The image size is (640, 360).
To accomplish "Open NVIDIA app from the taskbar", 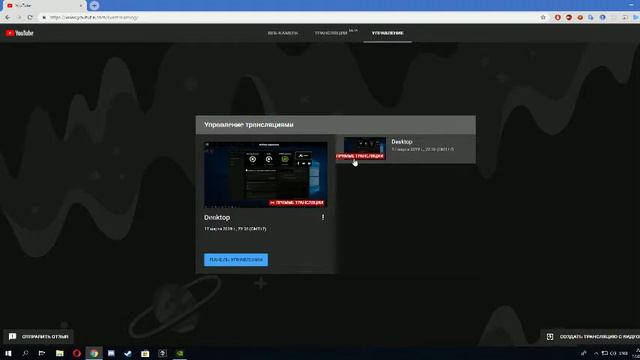I will coord(180,353).
